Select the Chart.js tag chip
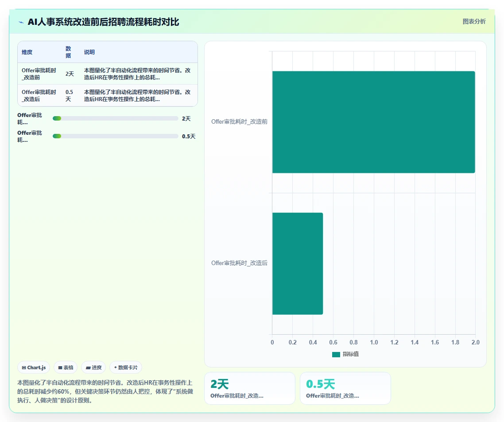Image resolution: width=504 pixels, height=422 pixels. tap(34, 367)
